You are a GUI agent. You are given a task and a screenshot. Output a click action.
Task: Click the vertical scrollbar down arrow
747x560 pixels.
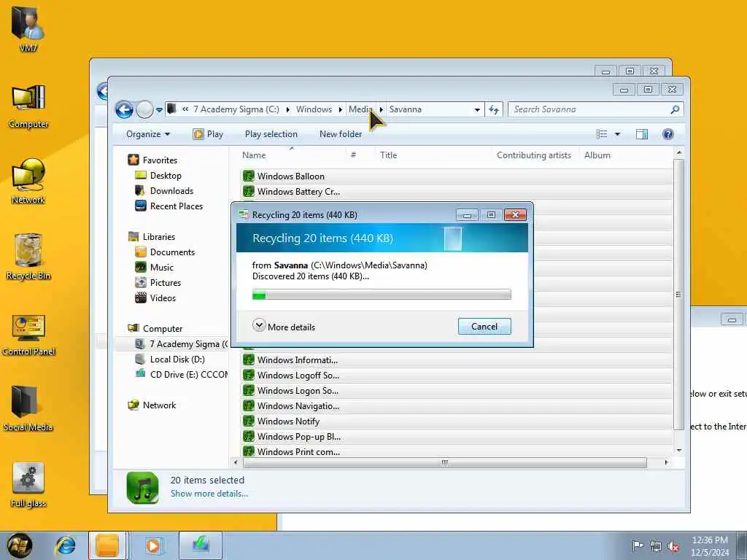679,451
